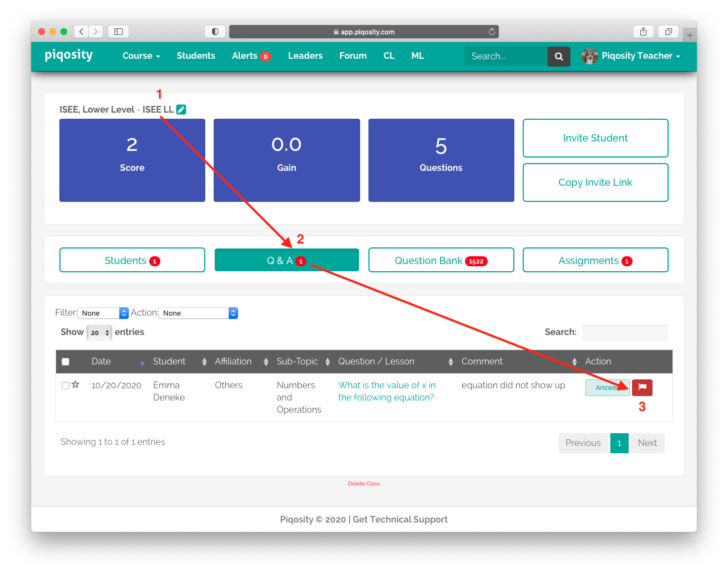The image size is (728, 573).
Task: Click the red flag button in the Action column
Action: [x=642, y=387]
